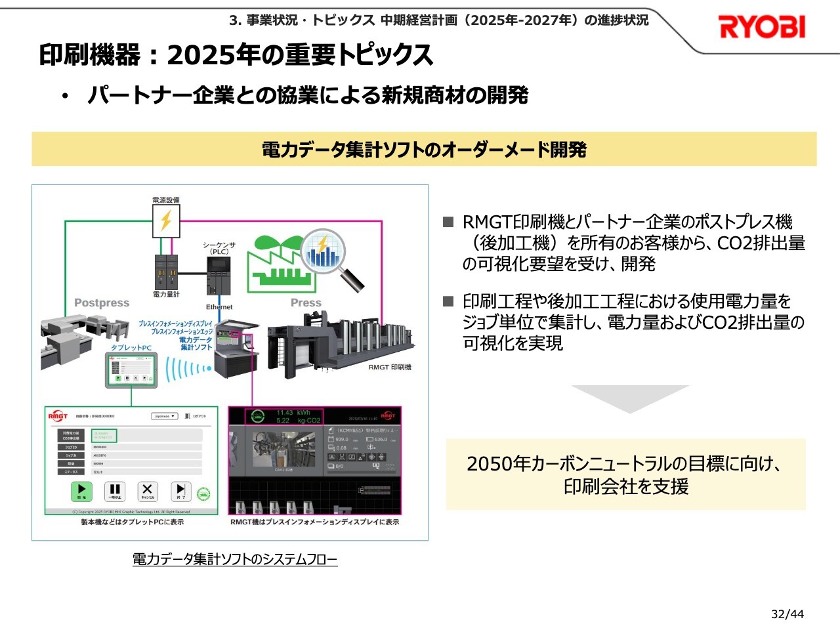Screen dimensions: 840x630
Task: Click the power meter (電力量計) units
Action: 166,271
